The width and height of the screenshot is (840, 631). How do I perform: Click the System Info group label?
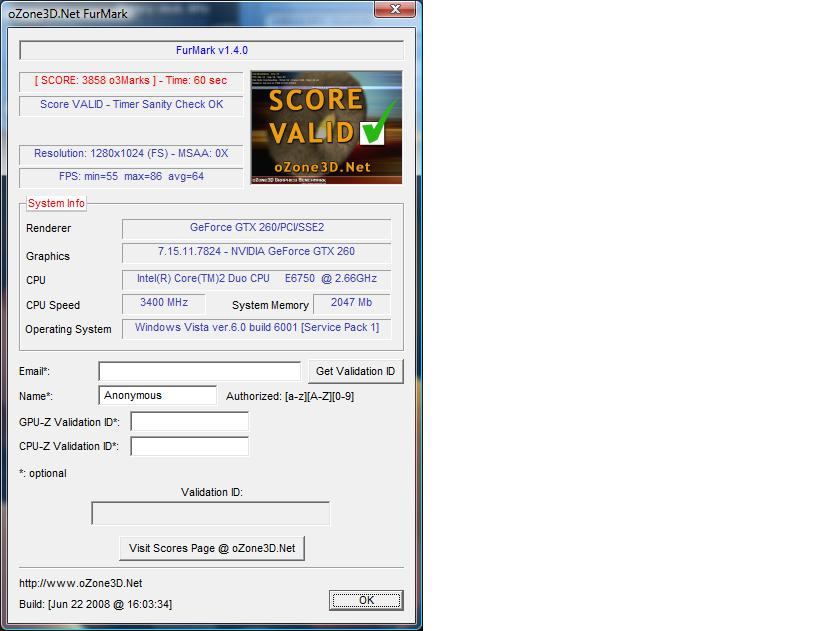click(56, 203)
